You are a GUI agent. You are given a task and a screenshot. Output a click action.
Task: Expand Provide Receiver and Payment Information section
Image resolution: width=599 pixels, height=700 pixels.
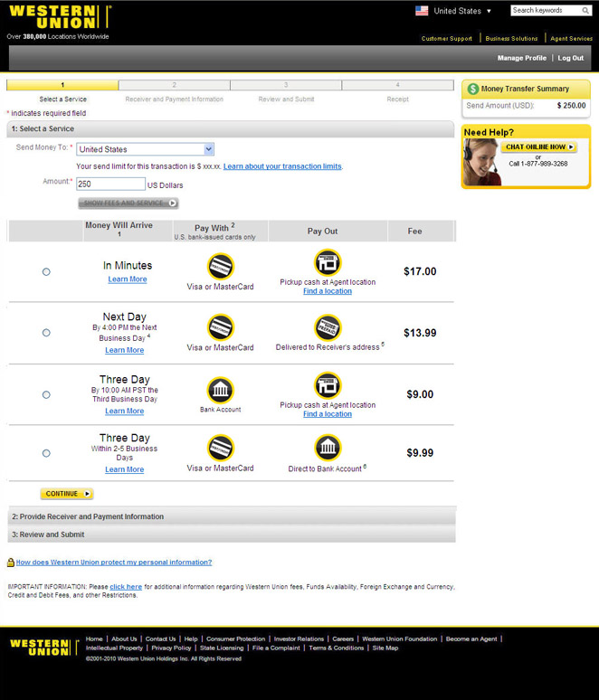[88, 516]
